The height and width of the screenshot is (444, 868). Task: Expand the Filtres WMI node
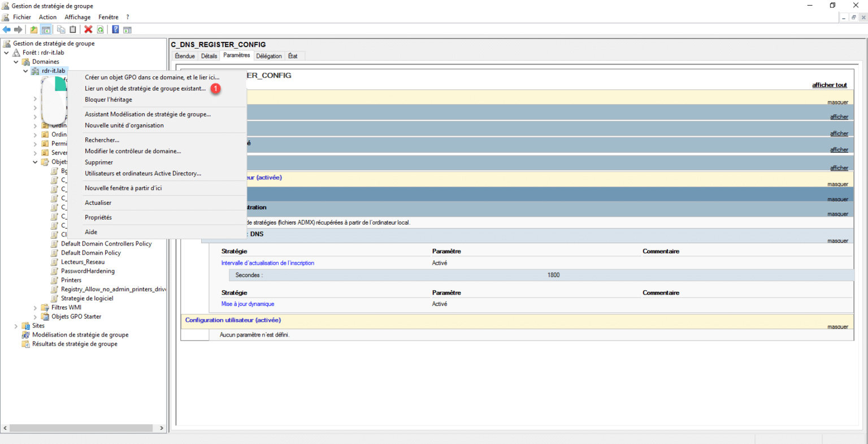pos(35,308)
